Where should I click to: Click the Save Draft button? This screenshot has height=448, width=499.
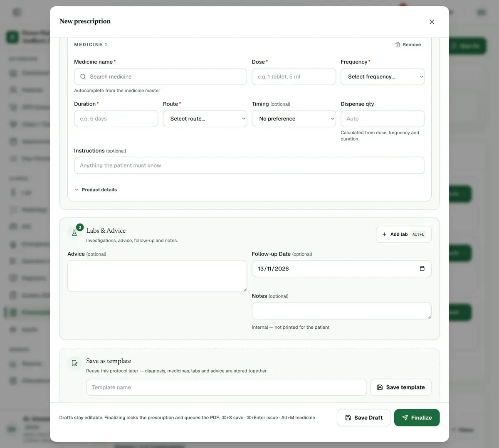(x=364, y=418)
